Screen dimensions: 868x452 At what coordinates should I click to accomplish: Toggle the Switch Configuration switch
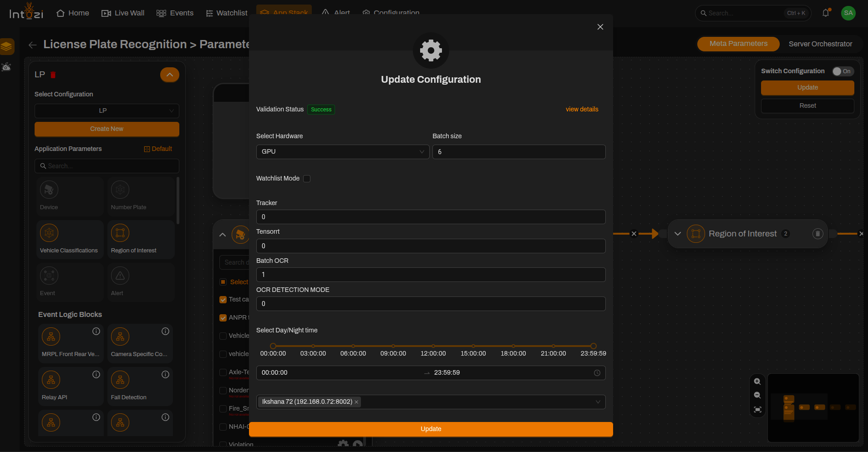pos(843,71)
